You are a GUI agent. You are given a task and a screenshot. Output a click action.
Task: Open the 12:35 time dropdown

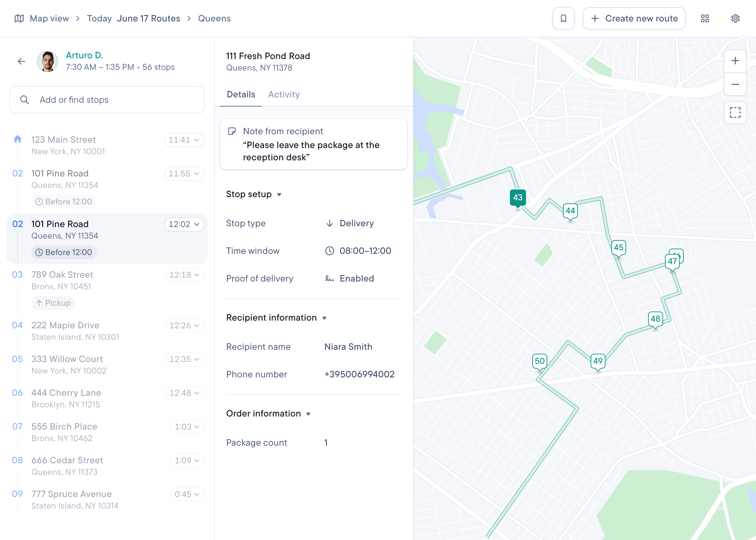click(185, 359)
